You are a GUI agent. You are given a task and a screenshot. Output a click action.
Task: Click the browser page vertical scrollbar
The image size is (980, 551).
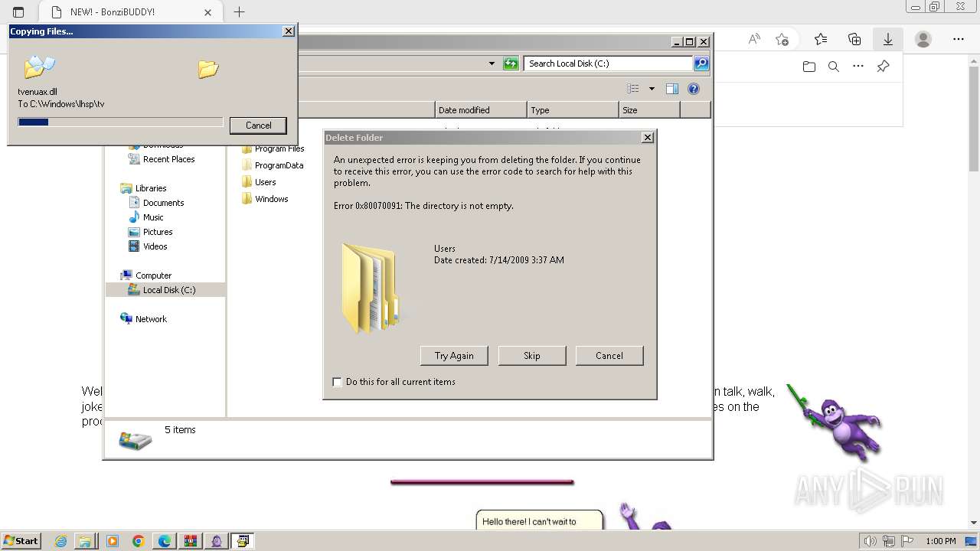974,117
